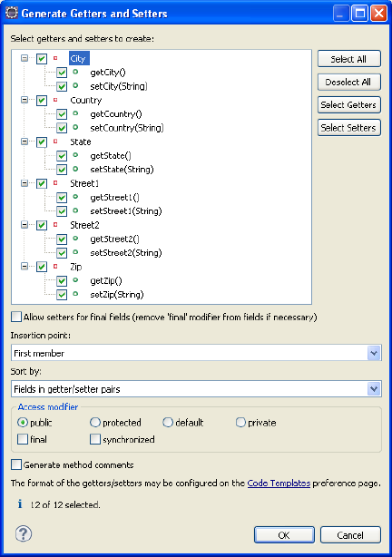392x557 pixels.
Task: Uncheck the setCountry(String) checkbox
Action: [62, 128]
